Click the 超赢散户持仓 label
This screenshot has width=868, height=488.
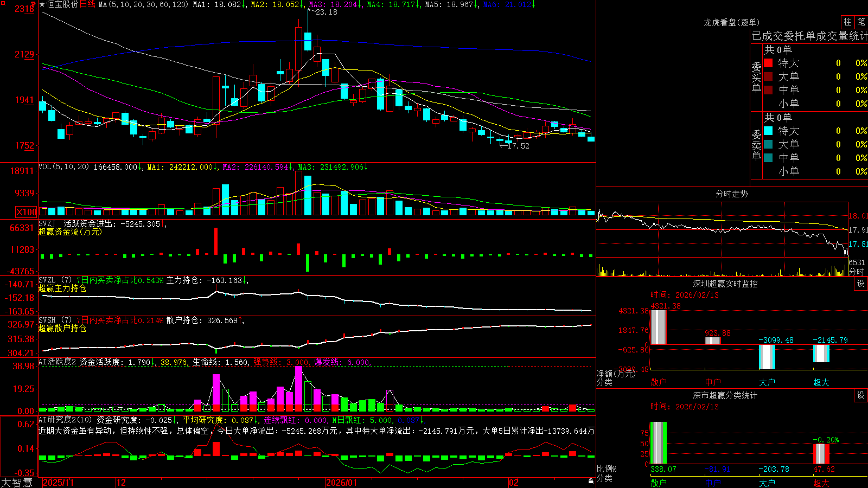(x=62, y=328)
